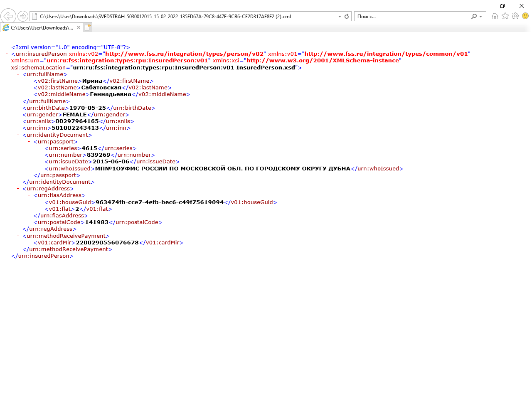This screenshot has width=532, height=409.
Task: Click the whoIssued value МП№1ОУФМС РОССИИ
Action: (223, 169)
